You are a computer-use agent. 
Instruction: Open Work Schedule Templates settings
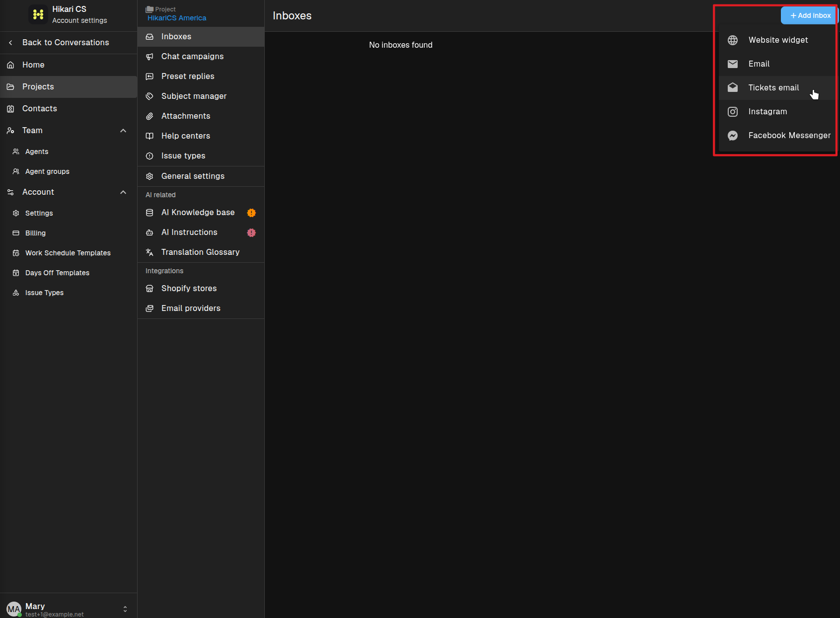[x=69, y=253]
